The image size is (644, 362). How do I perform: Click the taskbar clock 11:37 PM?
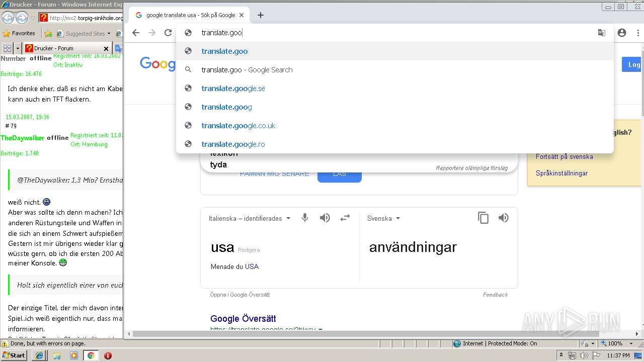(x=618, y=355)
